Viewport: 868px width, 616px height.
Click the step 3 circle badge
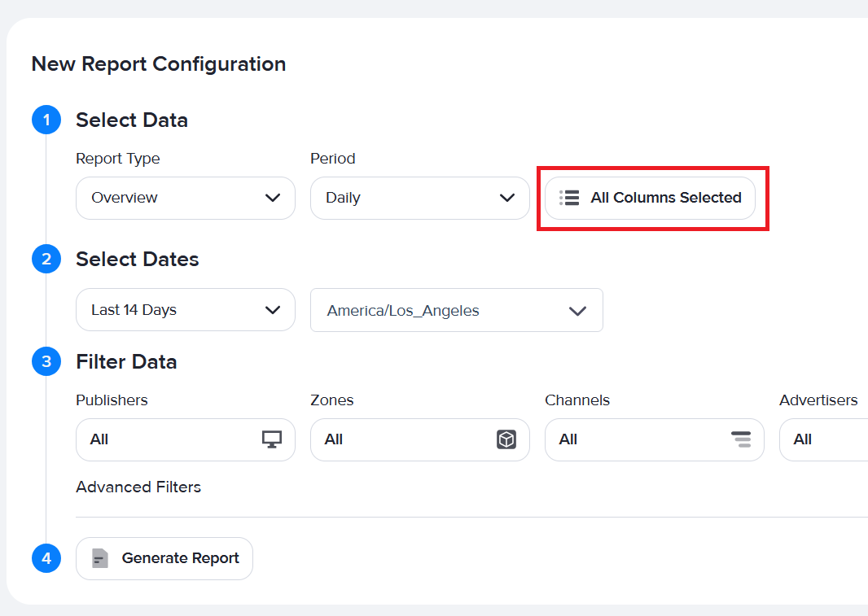click(46, 362)
